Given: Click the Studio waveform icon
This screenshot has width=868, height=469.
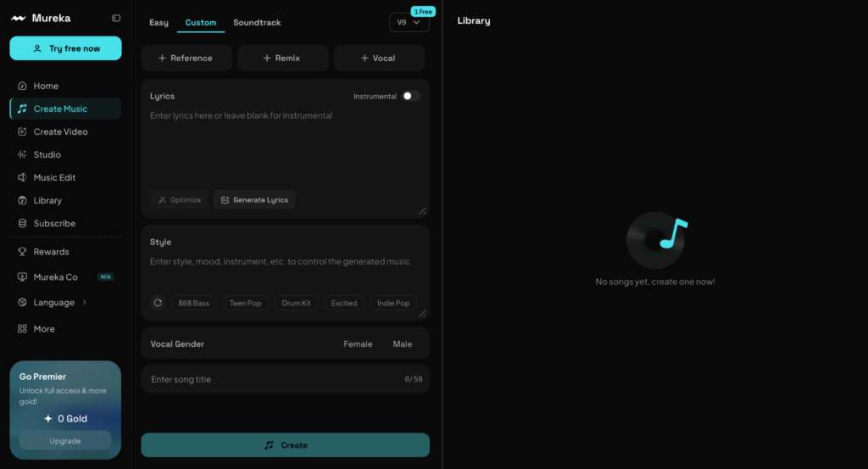Looking at the screenshot, I should [22, 154].
